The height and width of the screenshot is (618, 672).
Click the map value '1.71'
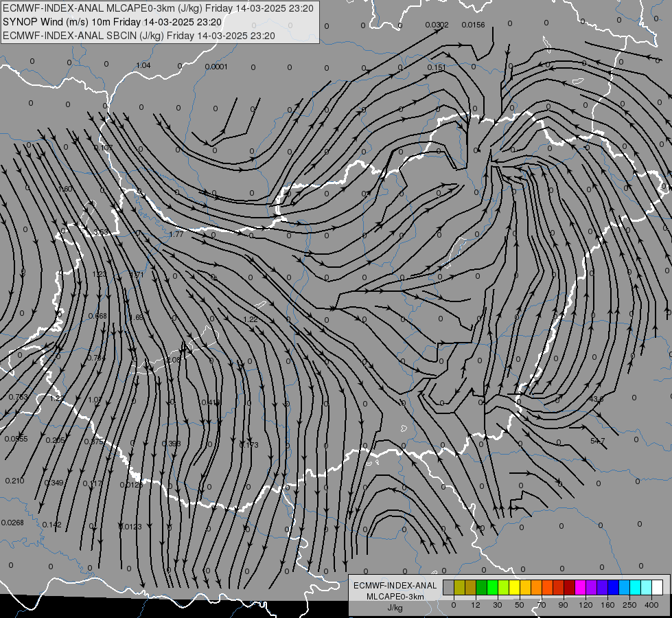(137, 275)
